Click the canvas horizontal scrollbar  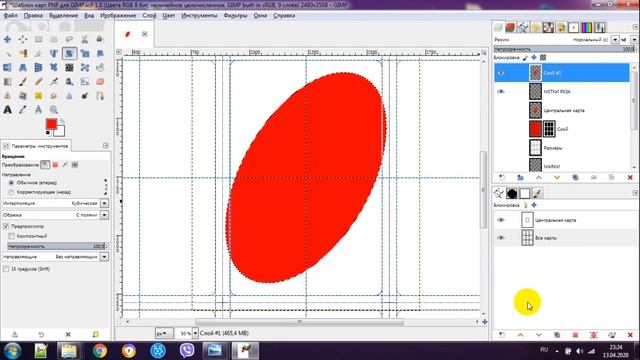point(300,322)
